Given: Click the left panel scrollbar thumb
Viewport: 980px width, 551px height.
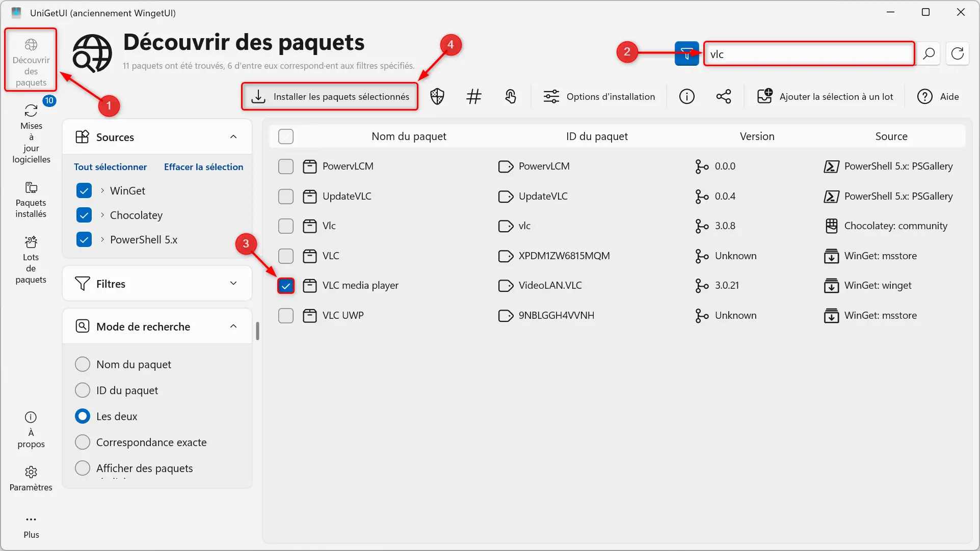Looking at the screenshot, I should click(x=257, y=331).
